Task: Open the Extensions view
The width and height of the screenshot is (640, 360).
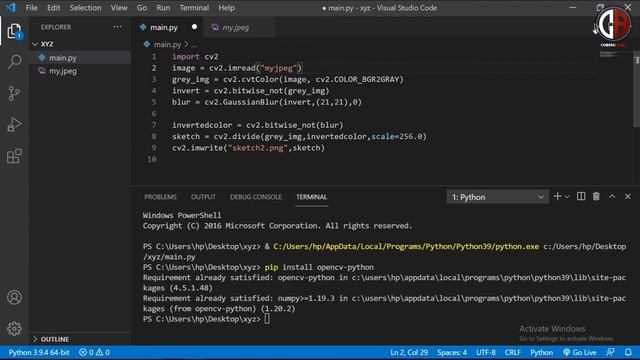Action: [x=14, y=156]
